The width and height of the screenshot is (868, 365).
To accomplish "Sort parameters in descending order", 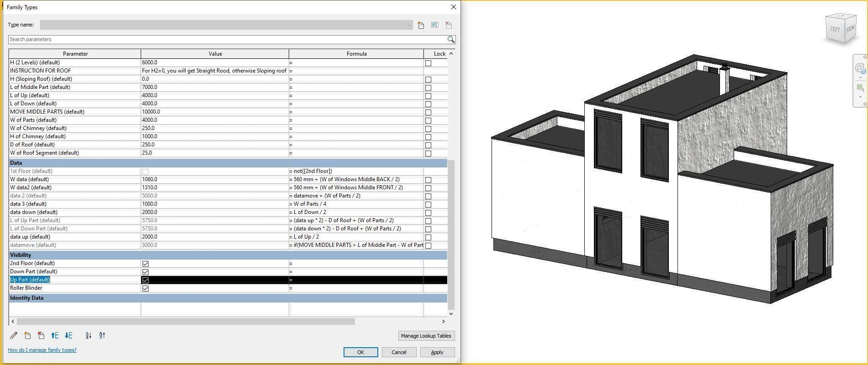I will point(102,335).
